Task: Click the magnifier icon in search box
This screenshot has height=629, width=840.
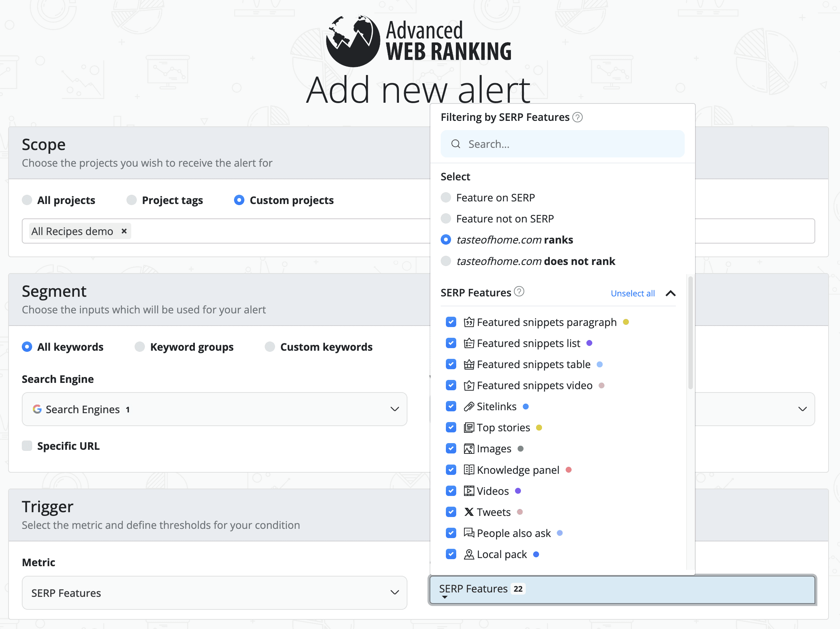Action: coord(456,144)
